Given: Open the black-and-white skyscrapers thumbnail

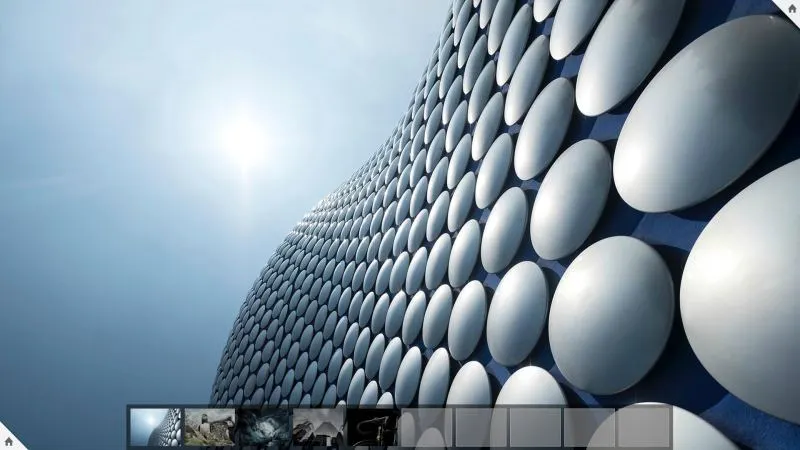Looking at the screenshot, I should click(318, 427).
